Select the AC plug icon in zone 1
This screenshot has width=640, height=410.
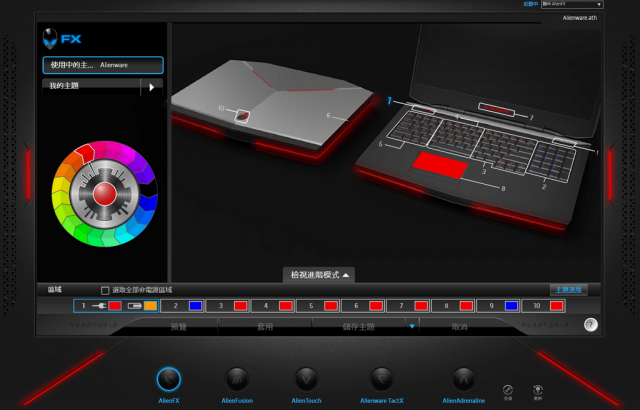[99, 306]
